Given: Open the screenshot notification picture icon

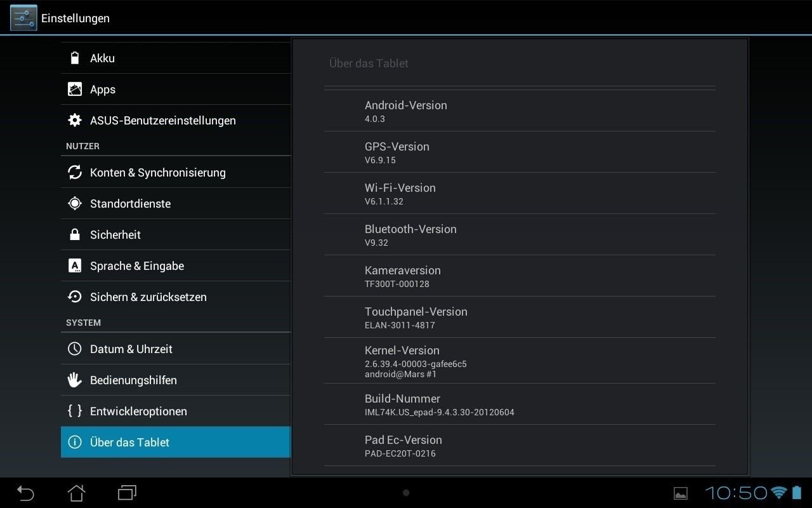Looking at the screenshot, I should (681, 493).
